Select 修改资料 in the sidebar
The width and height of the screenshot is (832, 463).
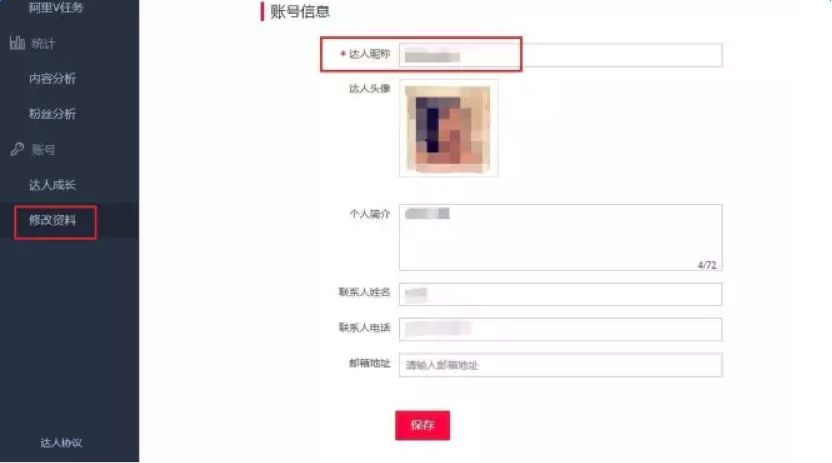click(53, 220)
